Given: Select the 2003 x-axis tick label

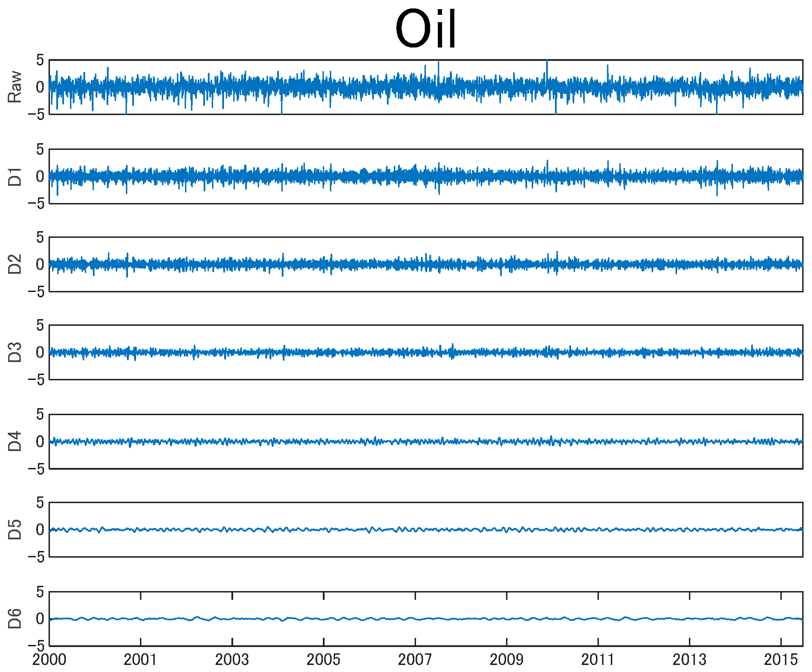Looking at the screenshot, I should coord(232,660).
